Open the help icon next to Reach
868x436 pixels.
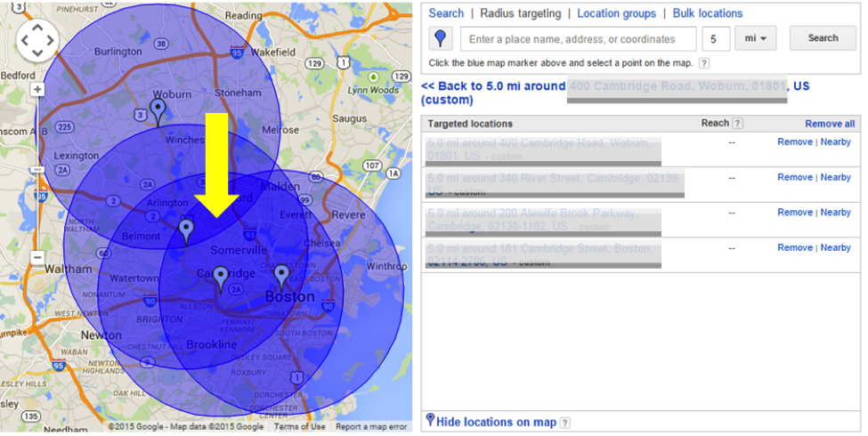tap(737, 124)
